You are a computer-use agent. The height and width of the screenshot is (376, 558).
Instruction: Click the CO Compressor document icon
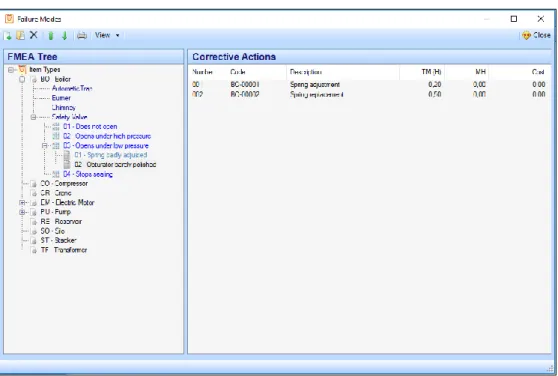tap(34, 184)
